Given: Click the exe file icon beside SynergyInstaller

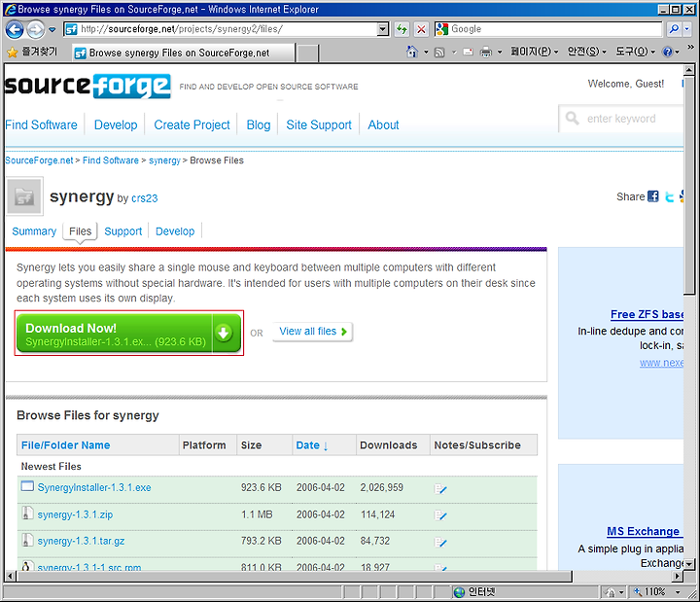Looking at the screenshot, I should (x=27, y=486).
